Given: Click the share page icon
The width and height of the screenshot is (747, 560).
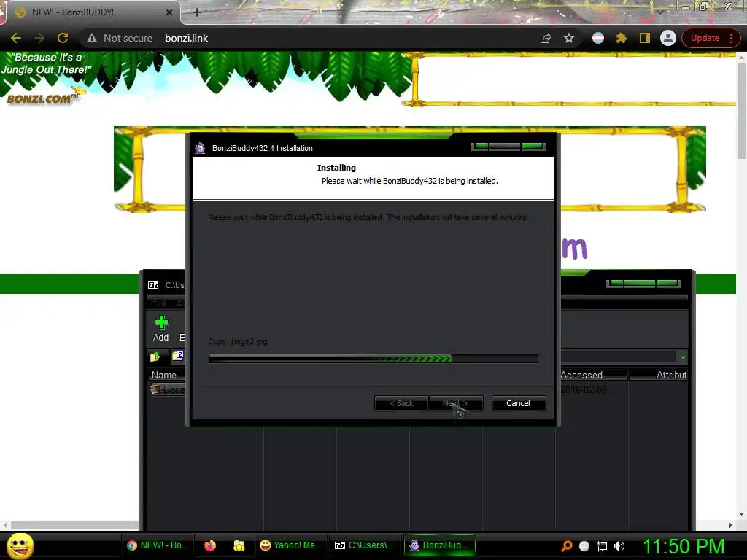Looking at the screenshot, I should click(x=546, y=38).
